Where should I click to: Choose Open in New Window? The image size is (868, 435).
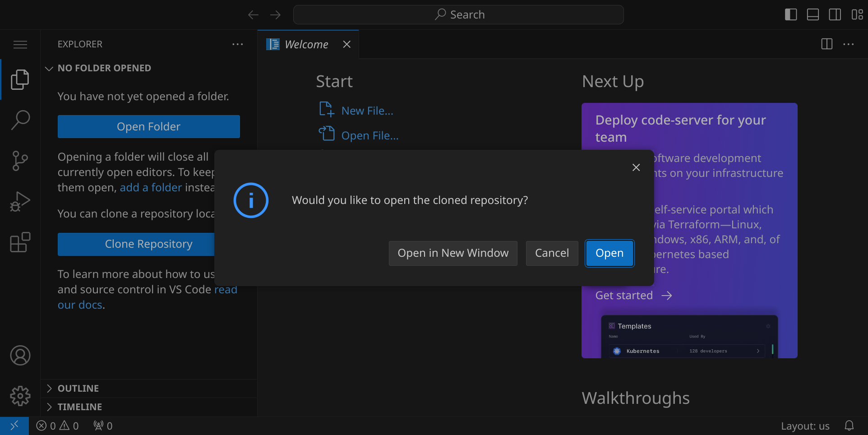tap(453, 253)
